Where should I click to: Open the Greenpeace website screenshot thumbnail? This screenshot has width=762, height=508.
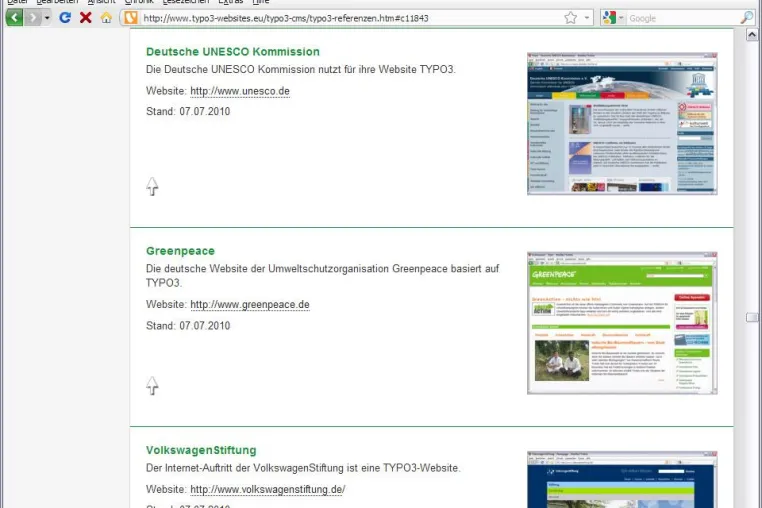pos(622,323)
